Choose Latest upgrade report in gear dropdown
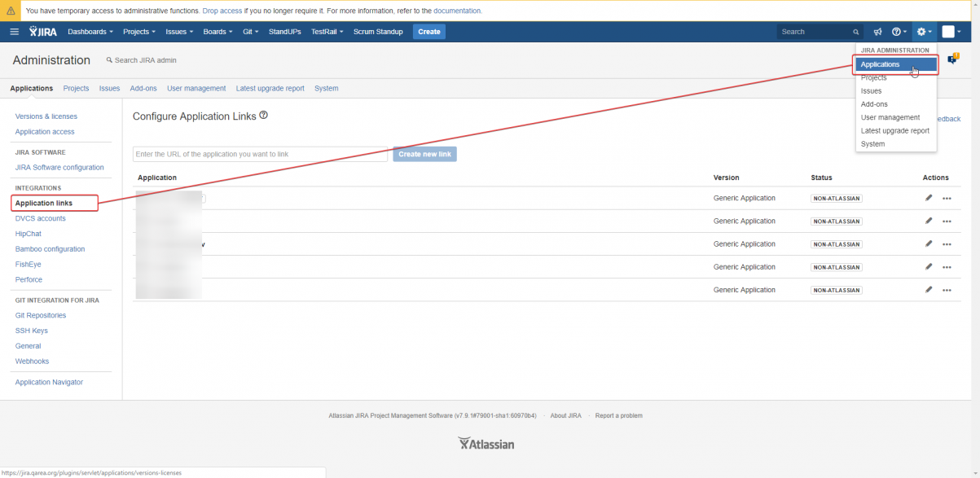Screen dimensions: 980x478 pos(896,130)
